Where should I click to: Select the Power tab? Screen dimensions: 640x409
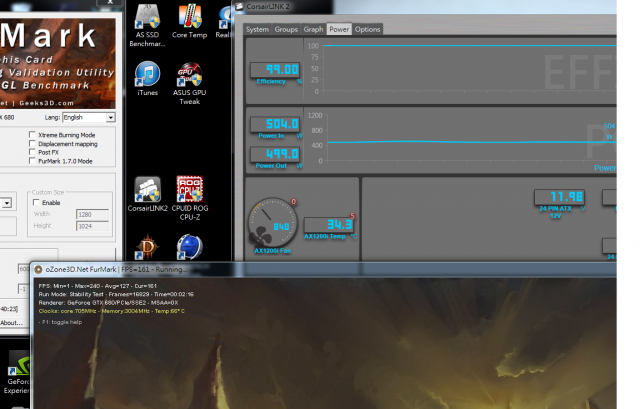coord(339,29)
